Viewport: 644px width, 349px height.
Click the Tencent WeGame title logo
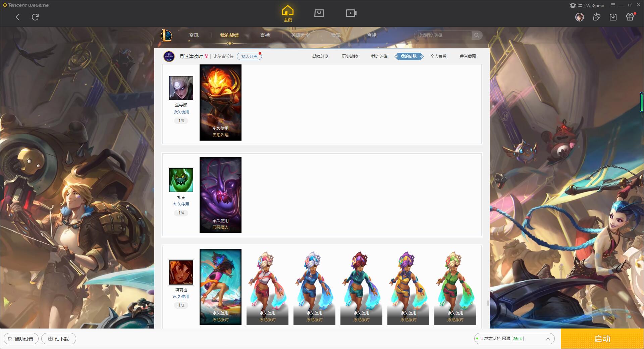pyautogui.click(x=26, y=5)
